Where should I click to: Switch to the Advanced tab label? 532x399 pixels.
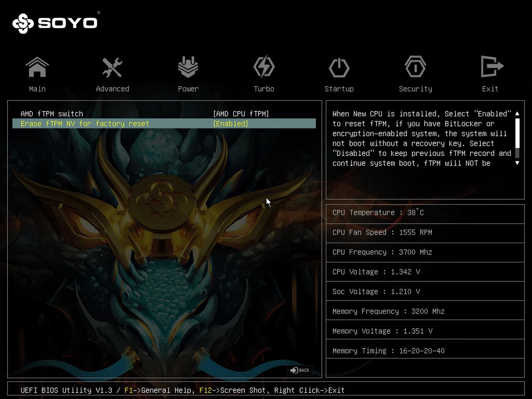[x=112, y=89]
